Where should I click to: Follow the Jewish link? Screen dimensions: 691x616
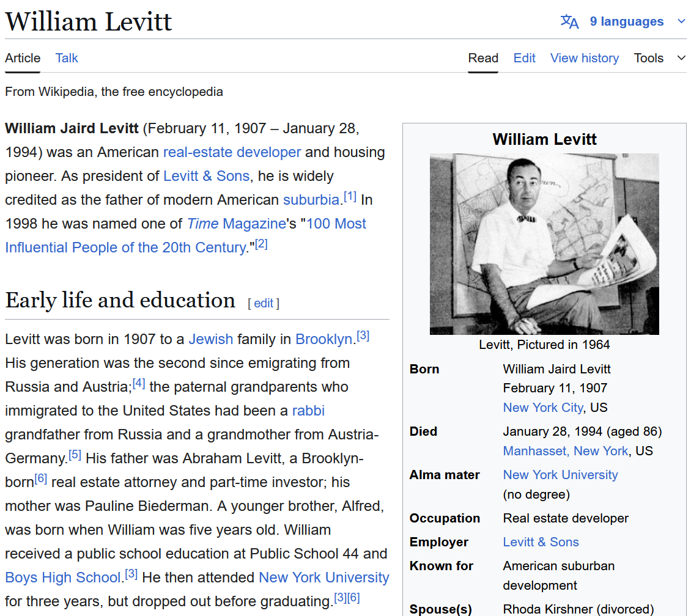[210, 339]
